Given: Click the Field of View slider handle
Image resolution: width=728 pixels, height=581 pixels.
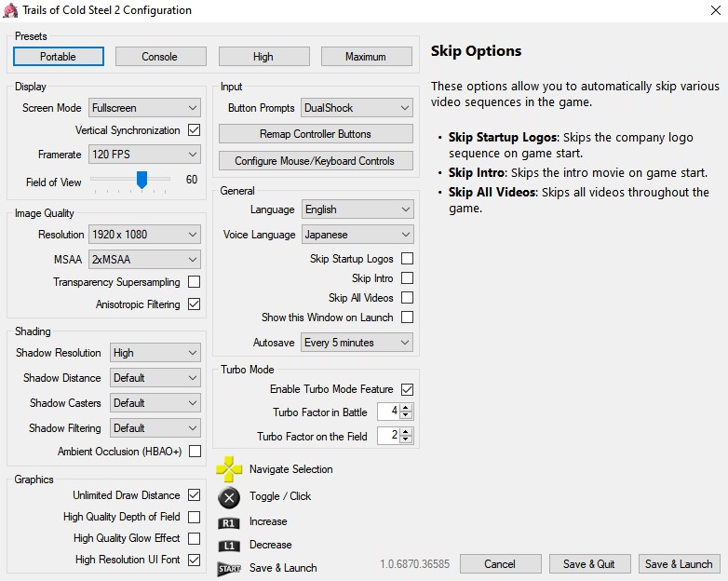Looking at the screenshot, I should (x=142, y=180).
